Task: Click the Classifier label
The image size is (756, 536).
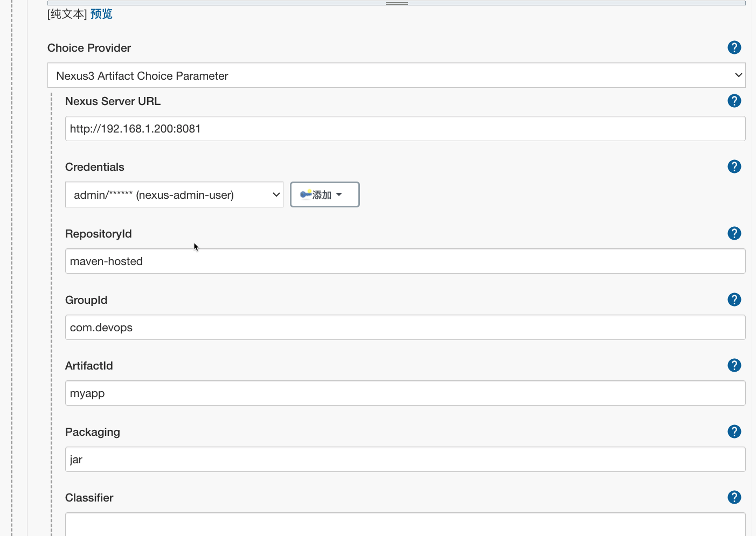Action: (89, 498)
